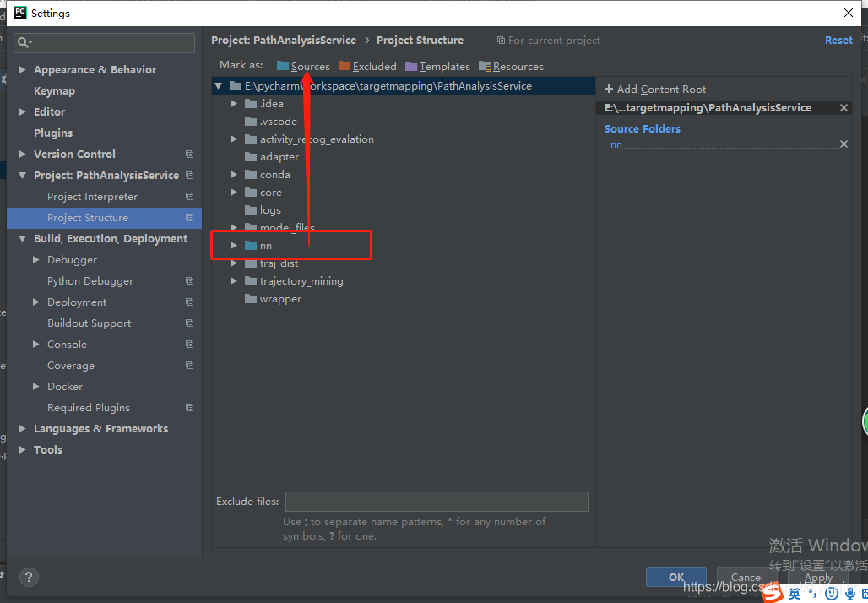The width and height of the screenshot is (868, 603).
Task: Open Required Plugins settings
Action: [x=89, y=408]
